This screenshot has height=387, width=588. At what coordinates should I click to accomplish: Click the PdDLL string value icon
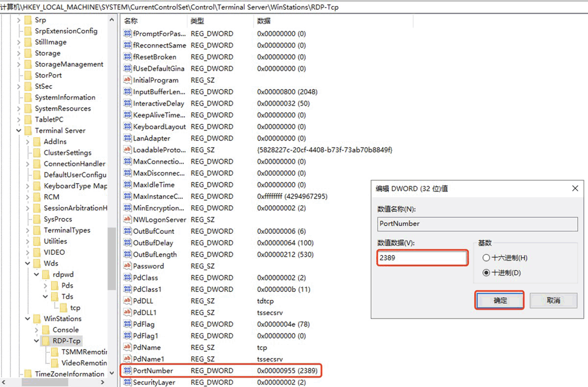127,301
